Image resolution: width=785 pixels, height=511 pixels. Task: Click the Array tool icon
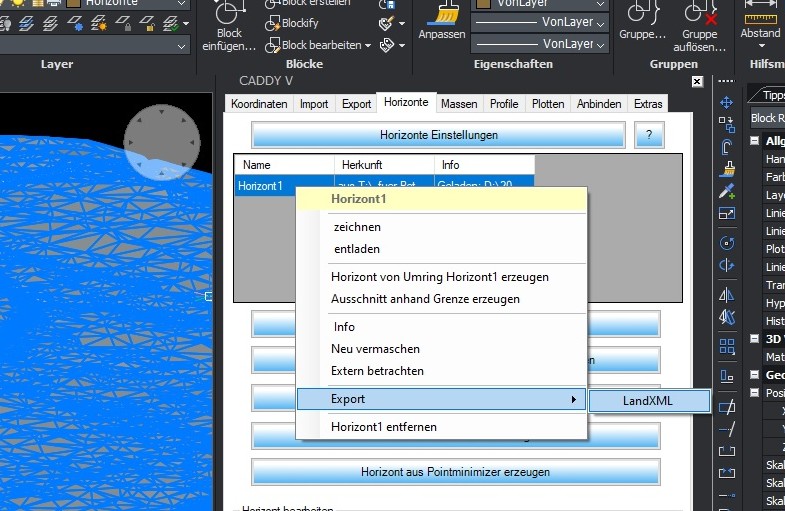coord(727,345)
